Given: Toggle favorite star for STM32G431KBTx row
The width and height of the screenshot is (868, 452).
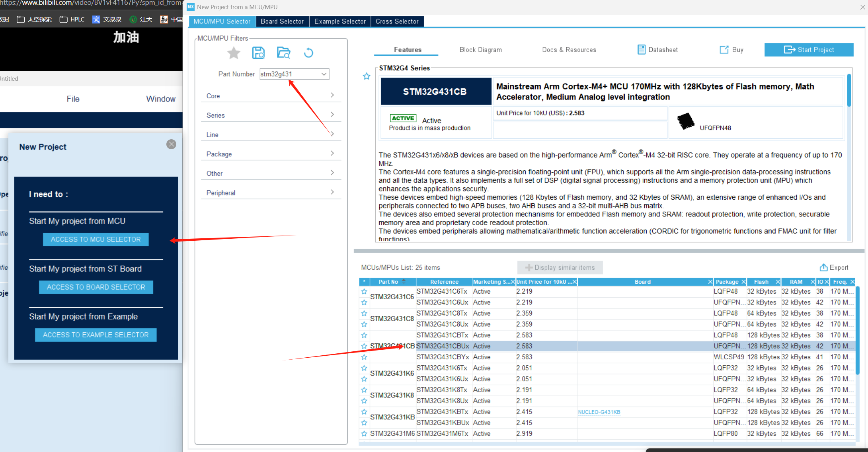Looking at the screenshot, I should pos(364,412).
